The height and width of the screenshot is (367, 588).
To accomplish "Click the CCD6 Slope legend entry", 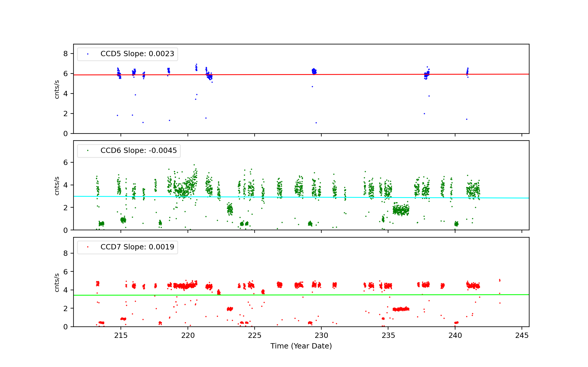I will 138,151.
